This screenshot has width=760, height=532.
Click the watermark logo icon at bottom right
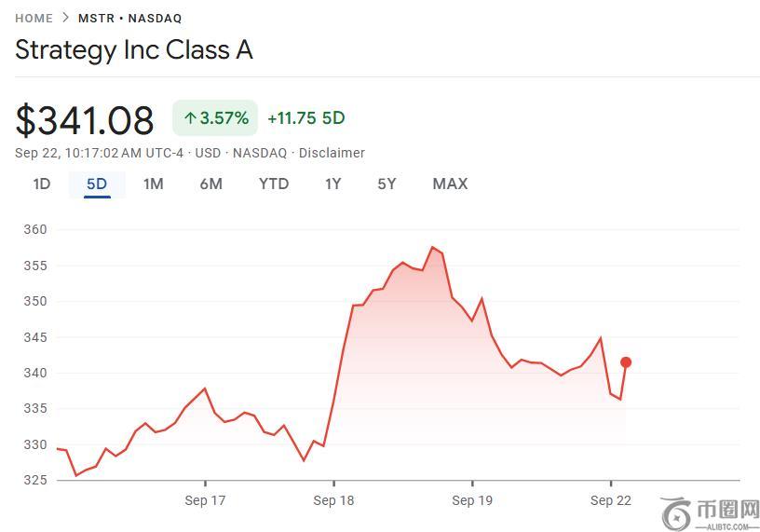677,512
